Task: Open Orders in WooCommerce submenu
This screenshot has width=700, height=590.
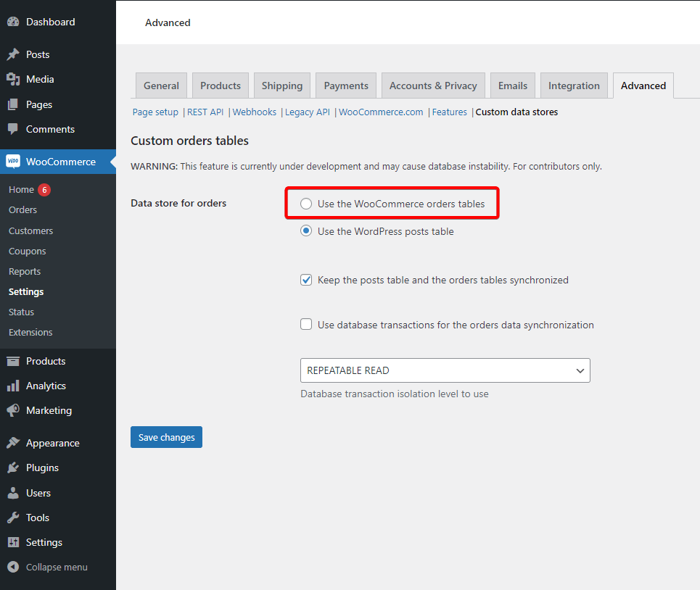Action: [x=22, y=209]
